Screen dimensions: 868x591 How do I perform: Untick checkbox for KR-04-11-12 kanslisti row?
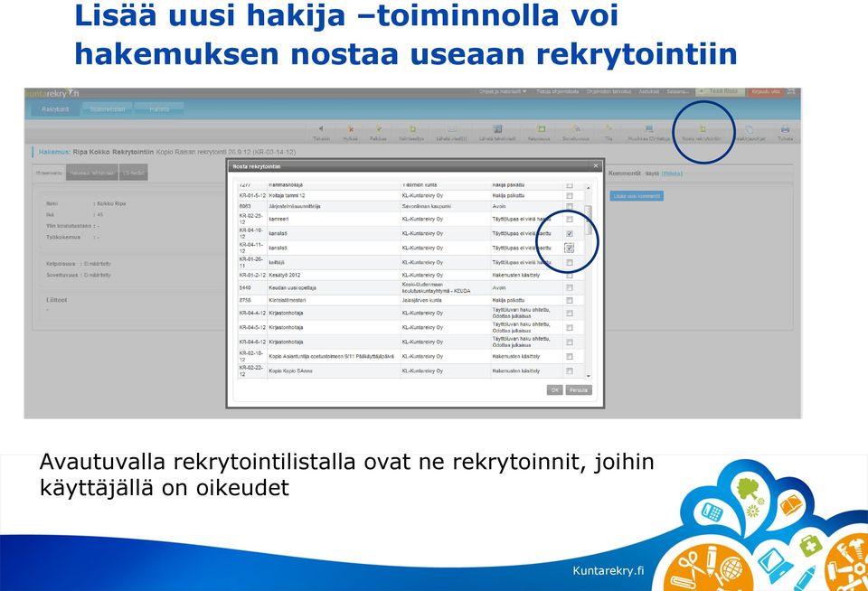click(570, 248)
